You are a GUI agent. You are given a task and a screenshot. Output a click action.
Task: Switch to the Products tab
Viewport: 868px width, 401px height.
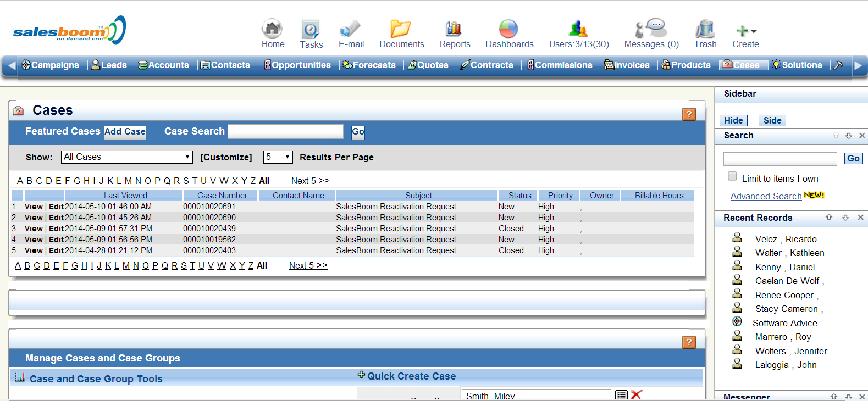click(x=685, y=65)
